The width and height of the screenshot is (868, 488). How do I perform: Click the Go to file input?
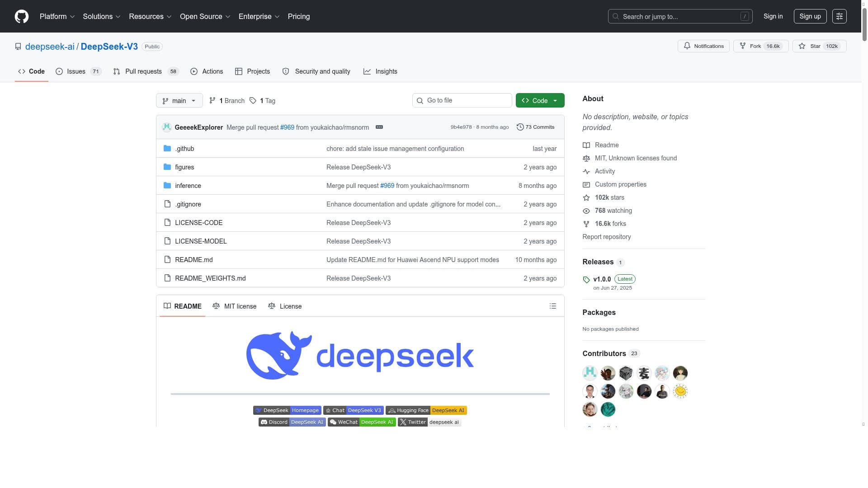(462, 100)
